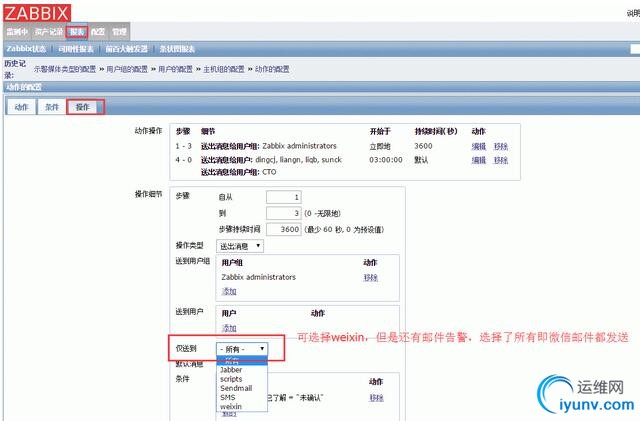Click the 送出消息给用户组: CTO detail line
The width and height of the screenshot is (640, 421).
click(238, 172)
